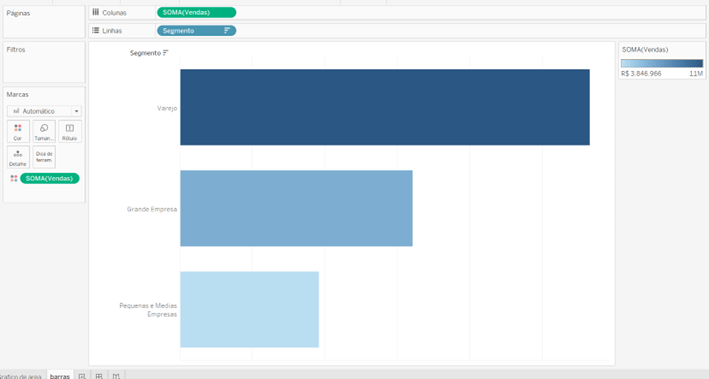Open the Automático mark type dropdown
The image size is (709, 379).
(44, 111)
